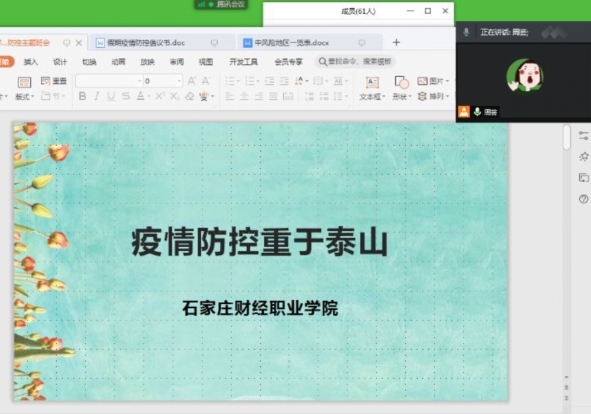Open the font name dropdown

point(139,81)
